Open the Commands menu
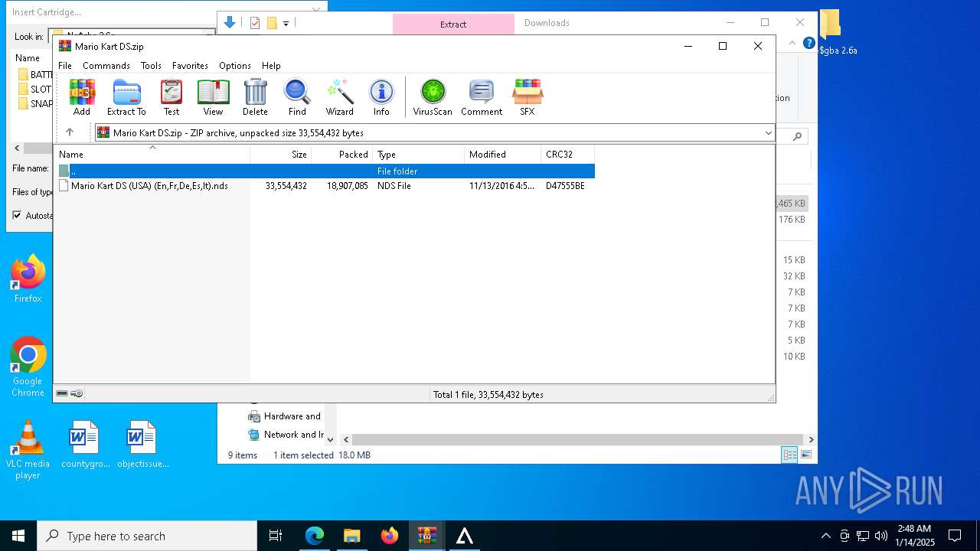The width and height of the screenshot is (980, 551). (106, 66)
